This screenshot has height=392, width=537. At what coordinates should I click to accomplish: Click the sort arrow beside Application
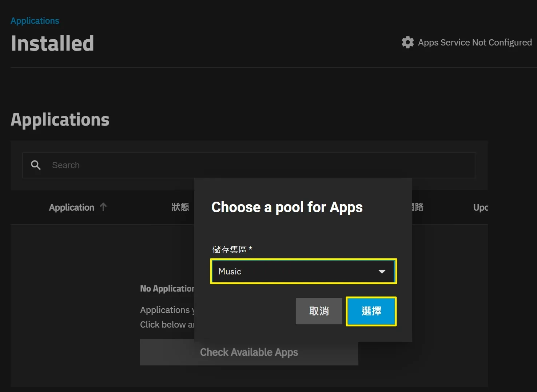103,207
